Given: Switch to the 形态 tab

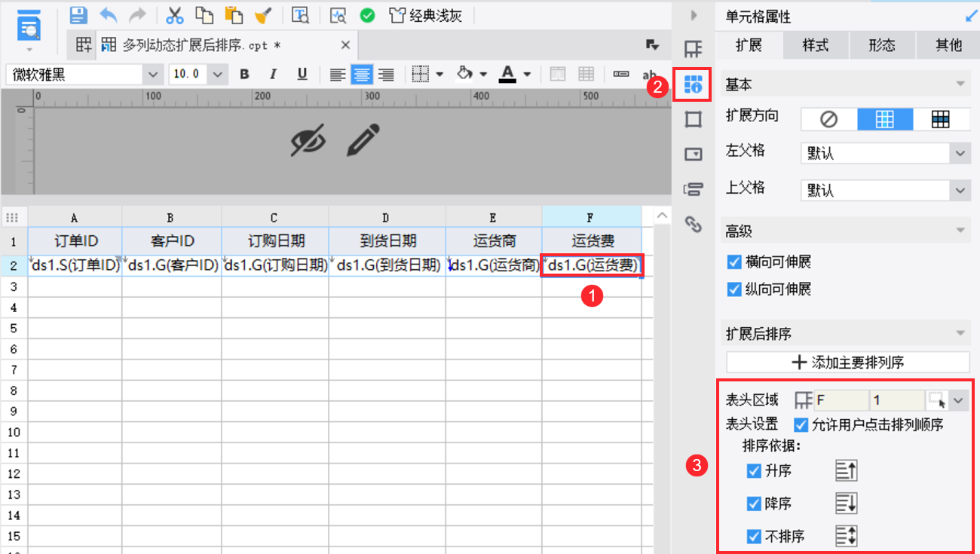Looking at the screenshot, I should (881, 45).
